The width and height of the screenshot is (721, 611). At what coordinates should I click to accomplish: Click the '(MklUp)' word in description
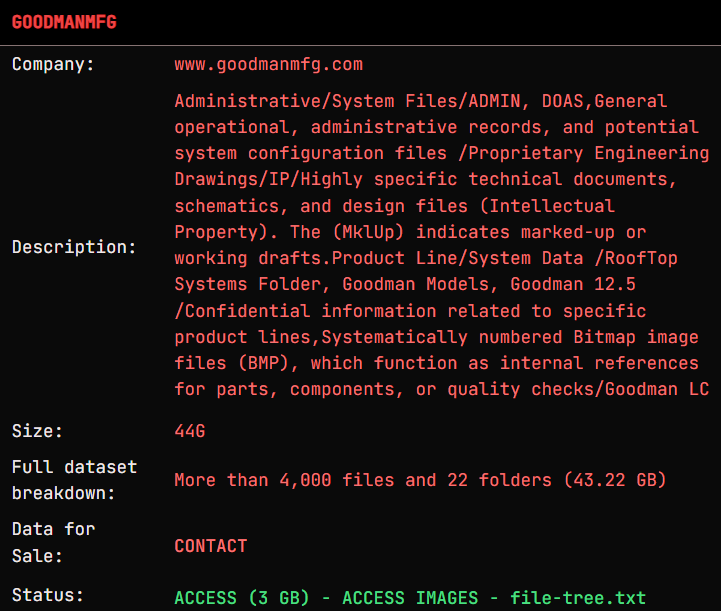(368, 232)
